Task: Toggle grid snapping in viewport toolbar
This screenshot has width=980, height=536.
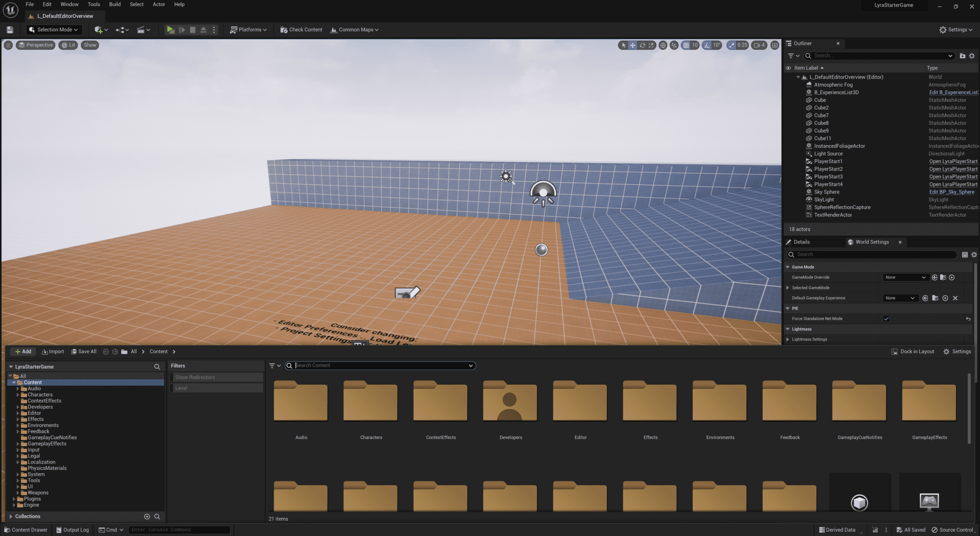Action: [x=686, y=45]
